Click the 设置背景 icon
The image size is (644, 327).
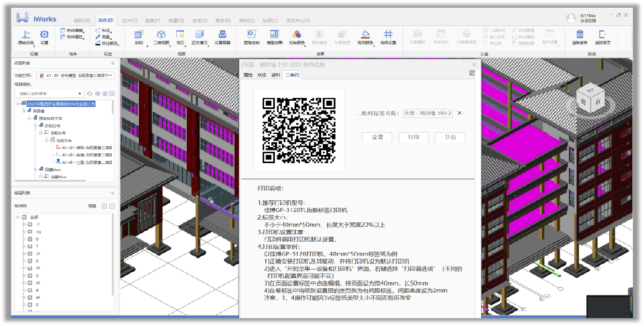point(223,34)
